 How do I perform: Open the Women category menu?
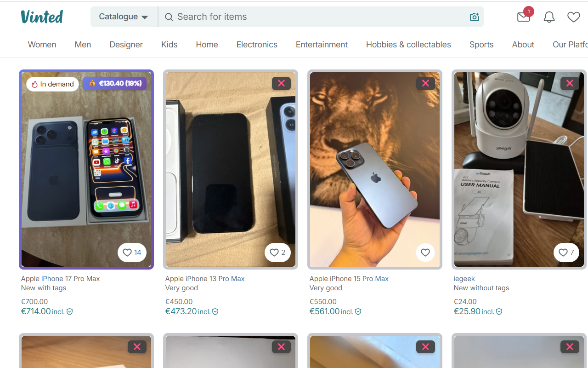coord(42,45)
